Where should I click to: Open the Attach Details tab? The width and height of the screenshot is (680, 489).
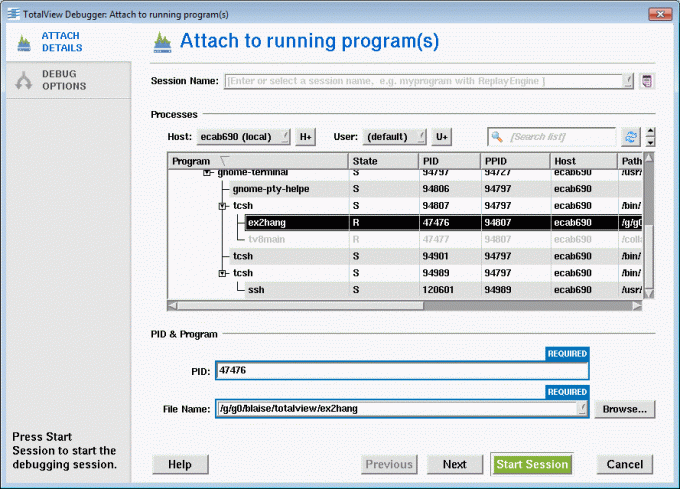pyautogui.click(x=68, y=42)
